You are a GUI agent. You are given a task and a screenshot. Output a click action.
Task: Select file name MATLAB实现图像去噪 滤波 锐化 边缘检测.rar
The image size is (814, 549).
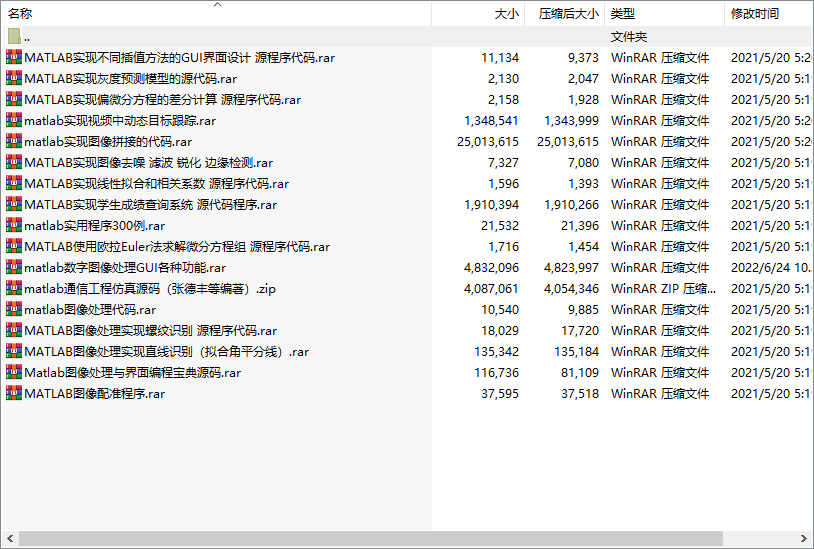click(148, 163)
